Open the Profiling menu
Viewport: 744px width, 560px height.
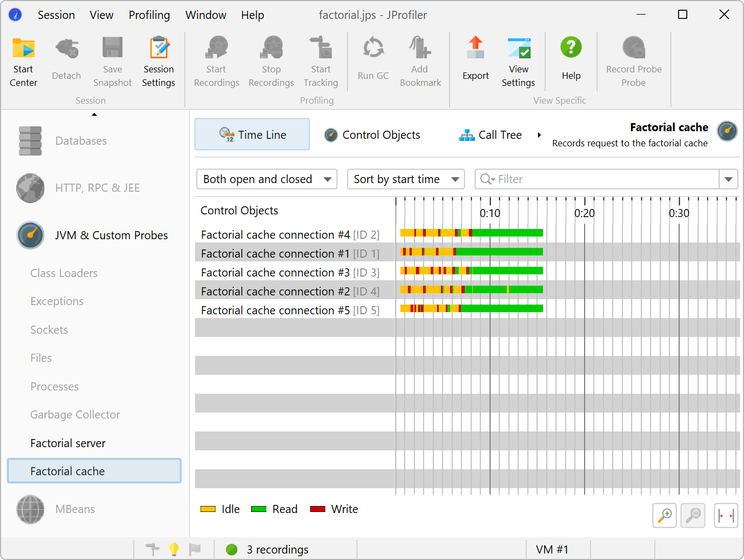tap(149, 15)
